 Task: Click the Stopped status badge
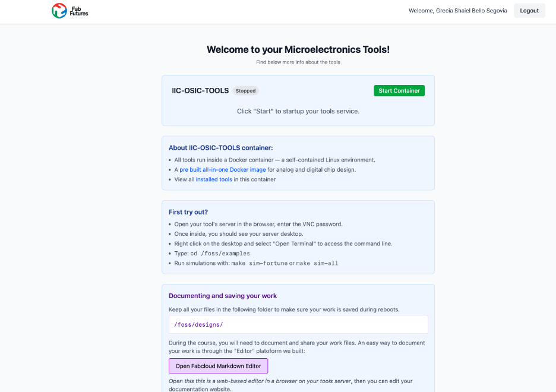(245, 91)
